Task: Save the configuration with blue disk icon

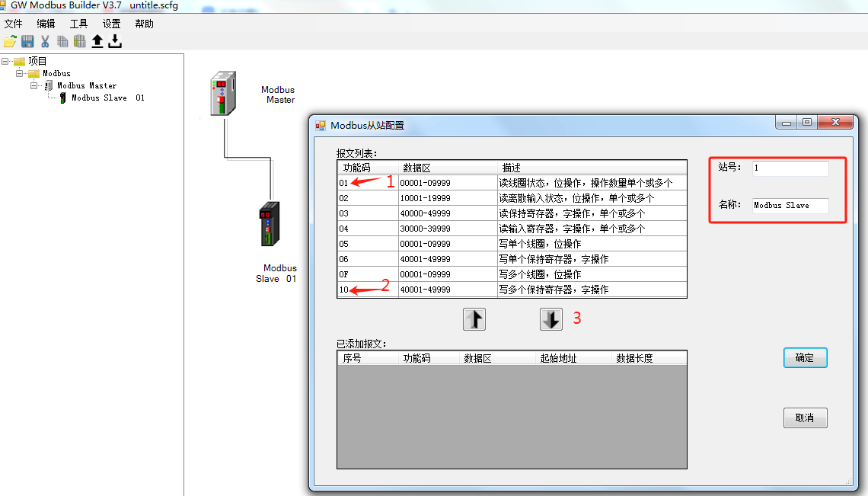Action: click(x=27, y=41)
